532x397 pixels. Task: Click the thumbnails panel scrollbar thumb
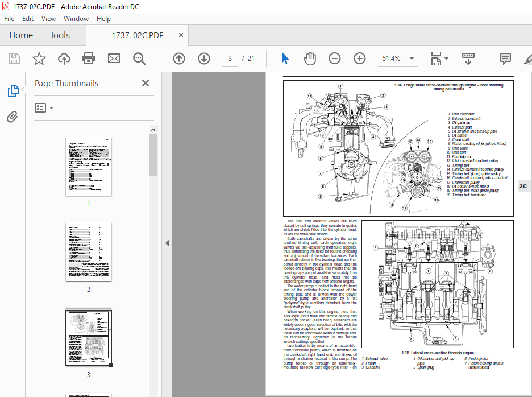[153, 155]
